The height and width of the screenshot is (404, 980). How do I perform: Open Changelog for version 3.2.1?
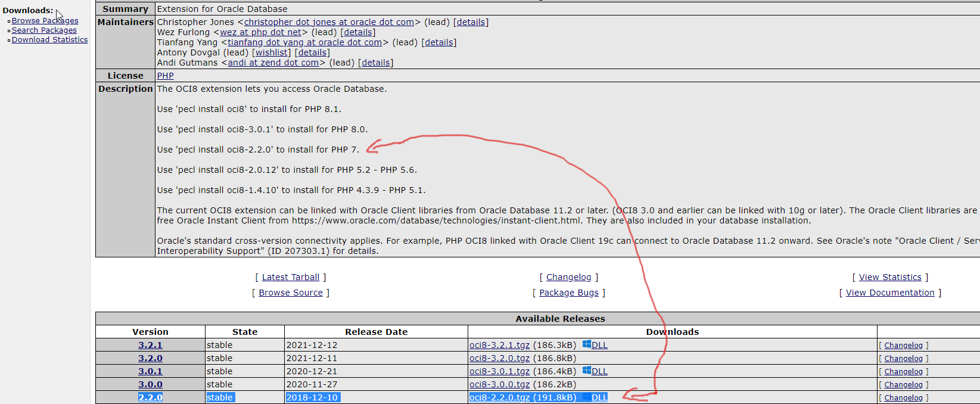[x=903, y=346]
